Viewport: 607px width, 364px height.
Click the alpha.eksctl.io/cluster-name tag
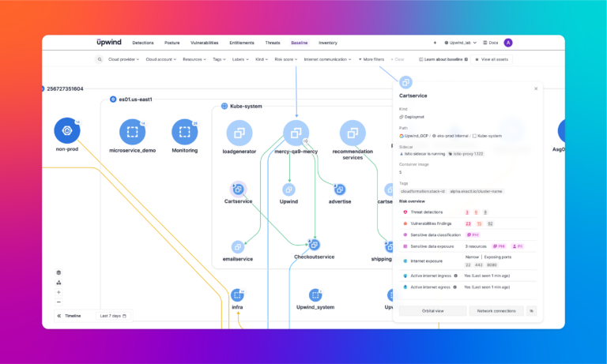(x=476, y=192)
